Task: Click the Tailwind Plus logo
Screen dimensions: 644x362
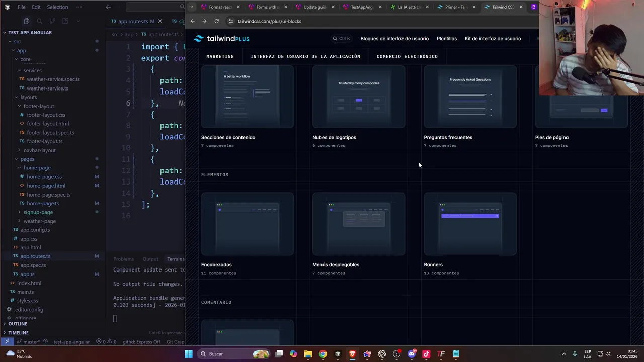Action: click(x=221, y=39)
